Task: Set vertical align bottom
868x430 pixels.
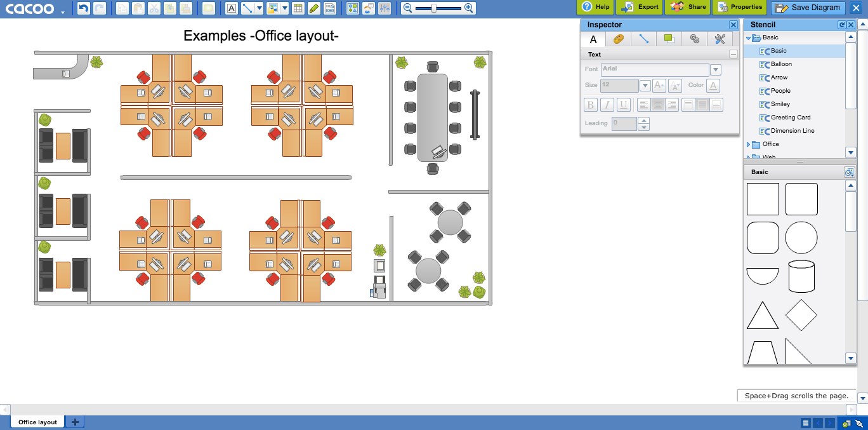Action: pyautogui.click(x=716, y=105)
